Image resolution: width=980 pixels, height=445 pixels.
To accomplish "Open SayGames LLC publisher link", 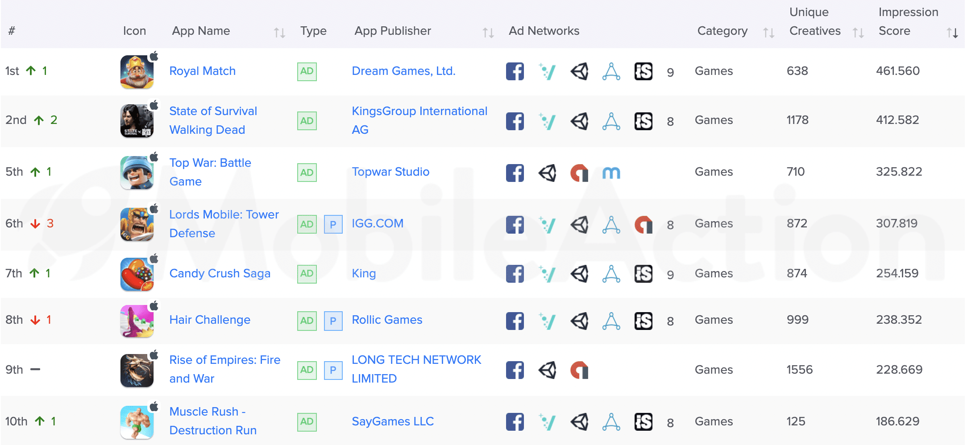I will click(393, 421).
